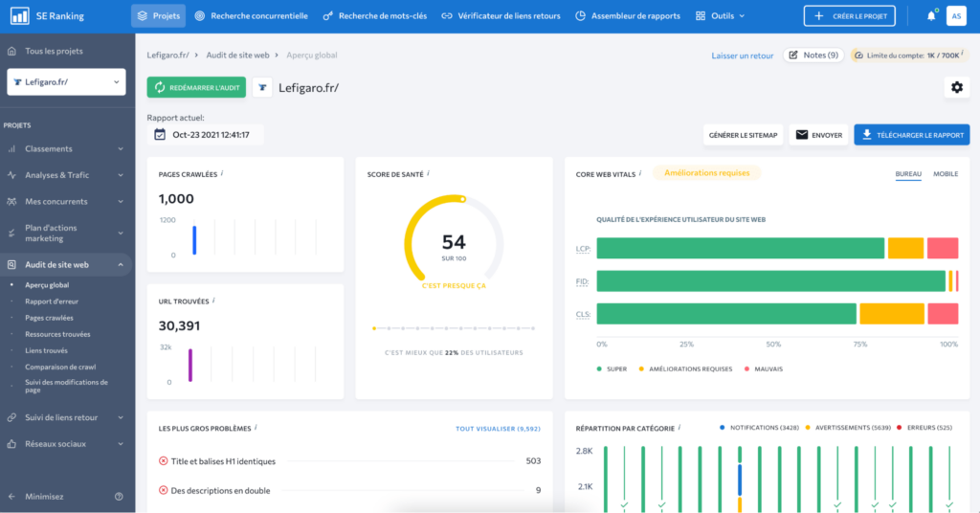Viewport: 980px width, 513px height.
Task: Toggle Erreurs (525) legend item
Action: click(924, 428)
